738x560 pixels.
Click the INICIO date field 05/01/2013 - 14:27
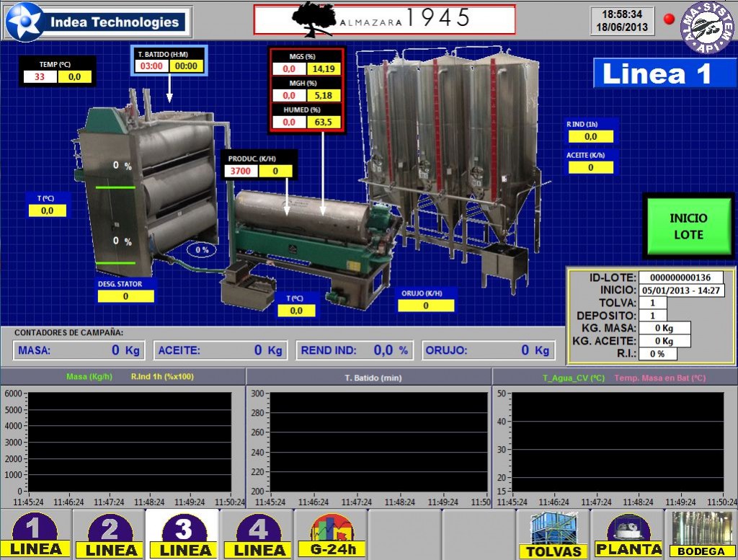click(x=680, y=290)
